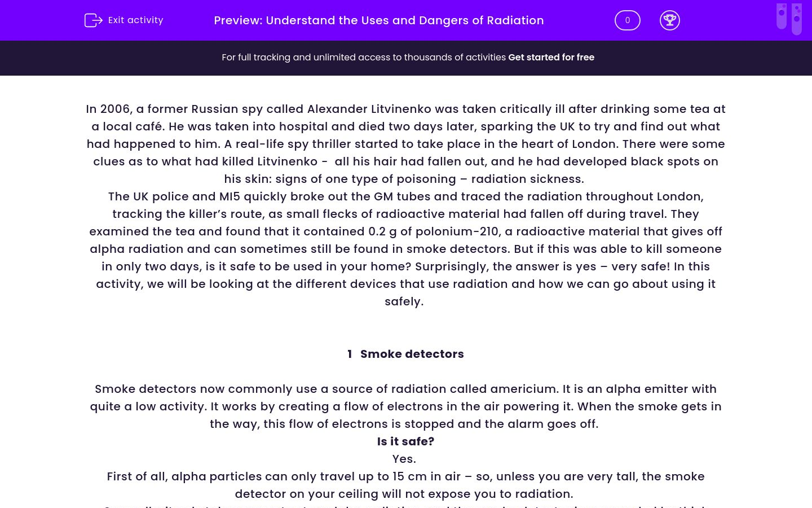812x508 pixels.
Task: Click the activity title in the header
Action: pyautogui.click(x=379, y=20)
